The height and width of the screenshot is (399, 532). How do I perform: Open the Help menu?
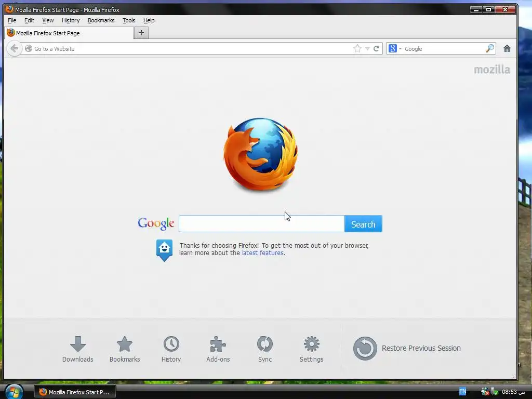(x=149, y=20)
